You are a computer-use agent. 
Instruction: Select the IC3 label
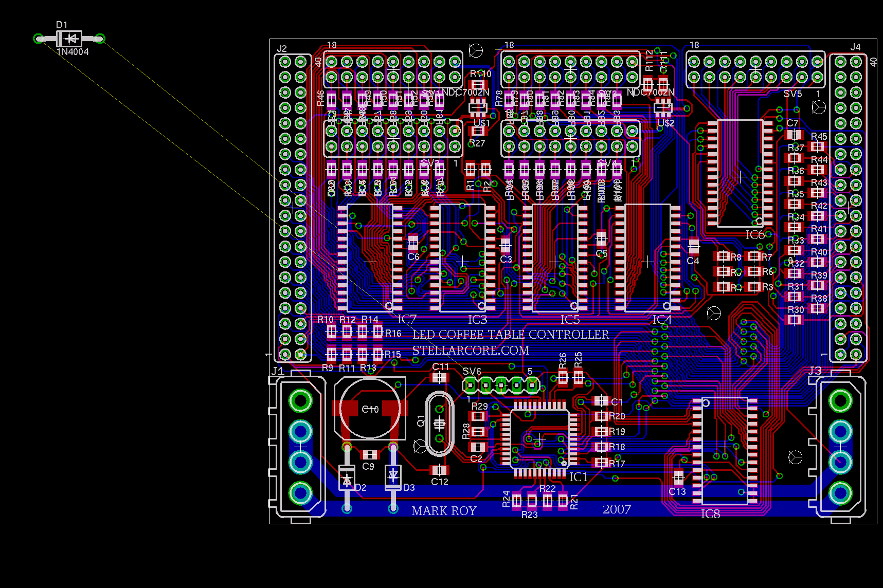(477, 320)
